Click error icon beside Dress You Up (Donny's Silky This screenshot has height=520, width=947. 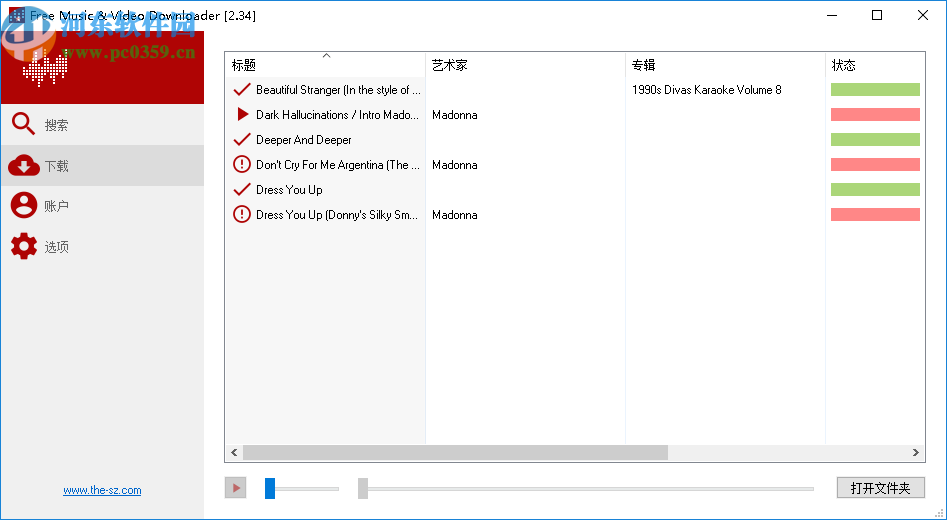point(242,214)
